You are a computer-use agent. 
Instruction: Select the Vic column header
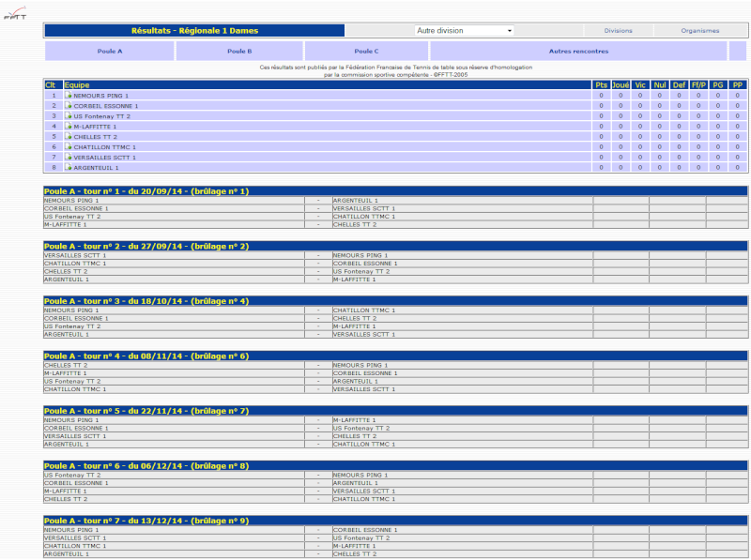640,85
